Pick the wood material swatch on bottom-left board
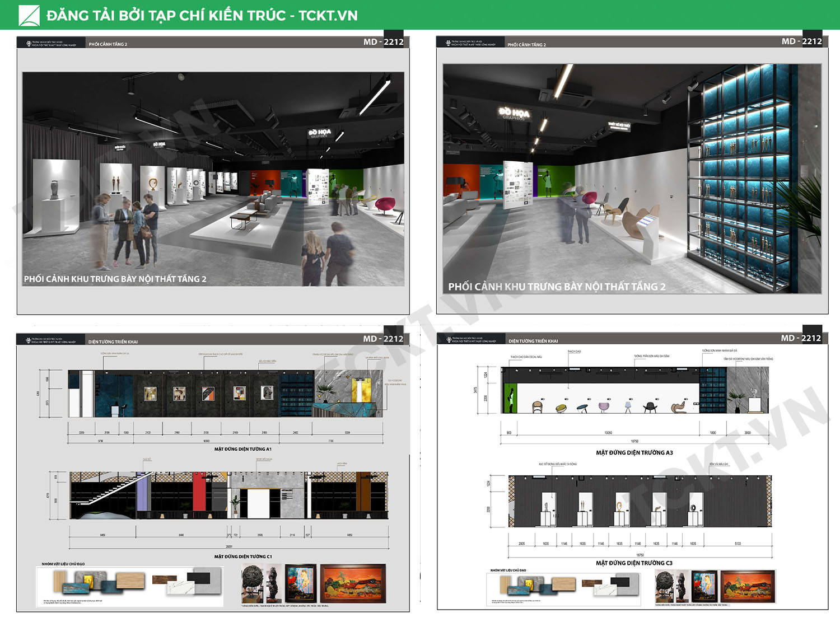This screenshot has width=840, height=622. (129, 580)
